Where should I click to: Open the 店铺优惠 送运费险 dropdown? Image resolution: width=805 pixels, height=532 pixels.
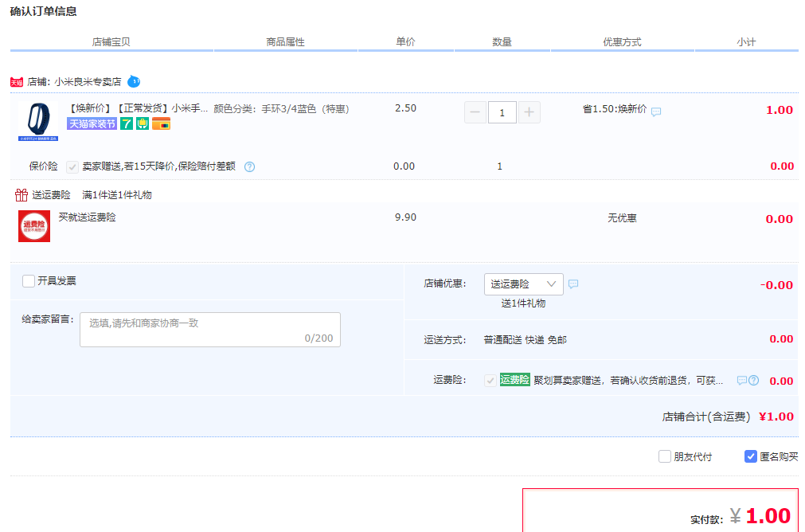pyautogui.click(x=524, y=284)
